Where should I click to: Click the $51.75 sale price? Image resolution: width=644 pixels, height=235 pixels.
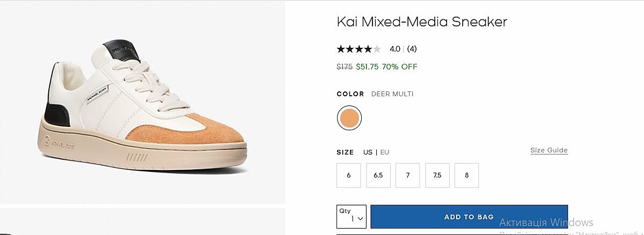(368, 67)
